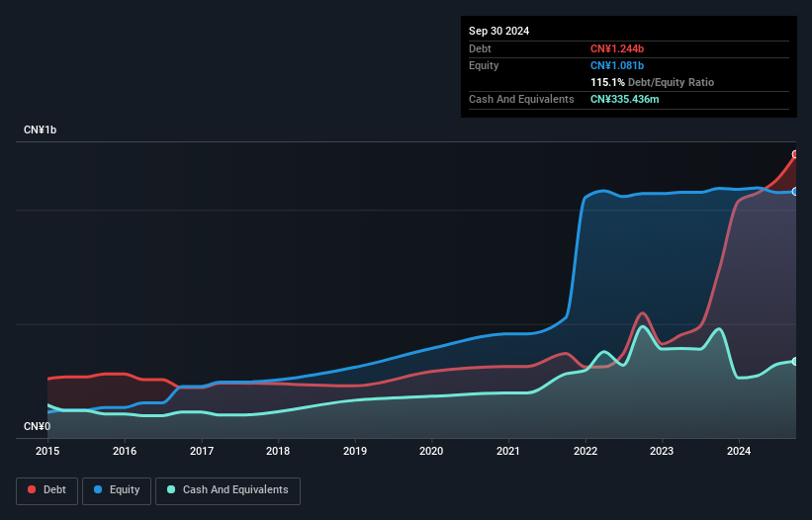Click the CN¥1.081b equity value
The image size is (812, 520).
617,65
